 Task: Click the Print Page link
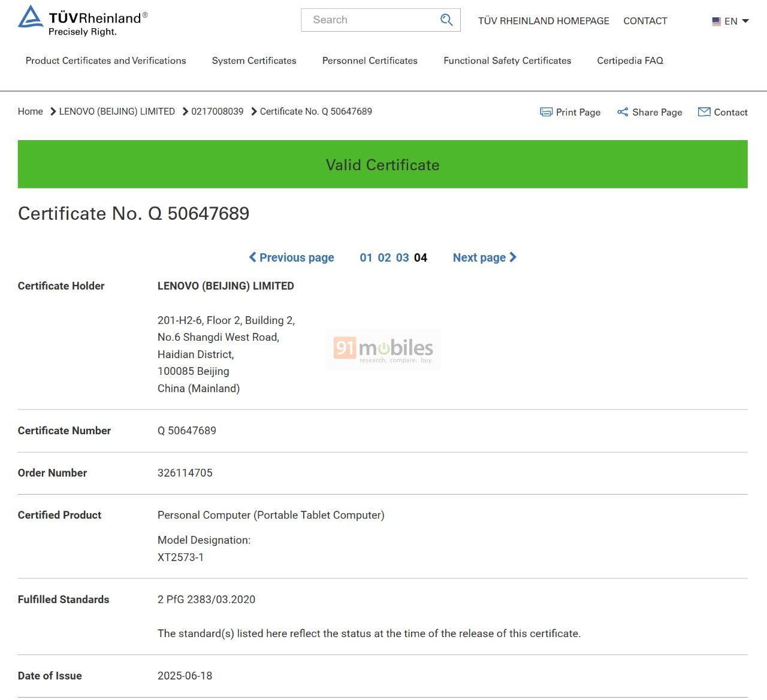tap(570, 112)
